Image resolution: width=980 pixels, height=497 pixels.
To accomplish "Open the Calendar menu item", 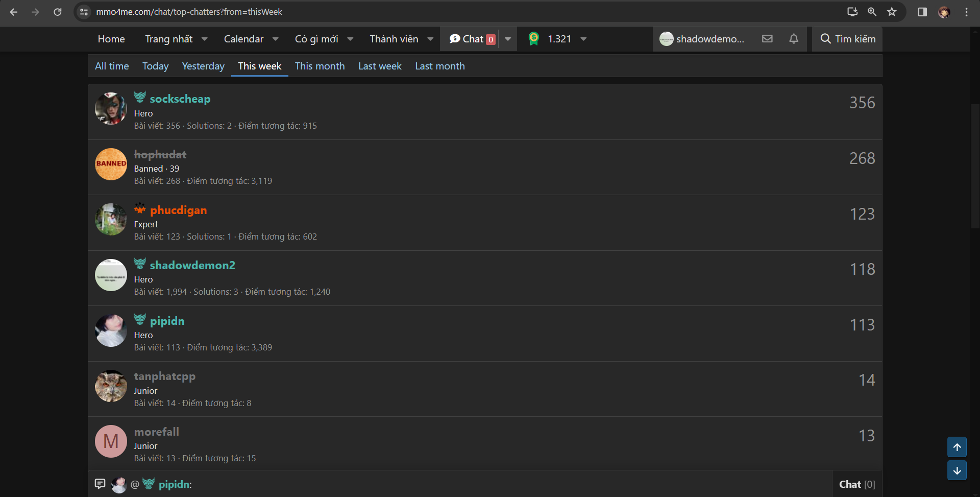I will [x=243, y=39].
